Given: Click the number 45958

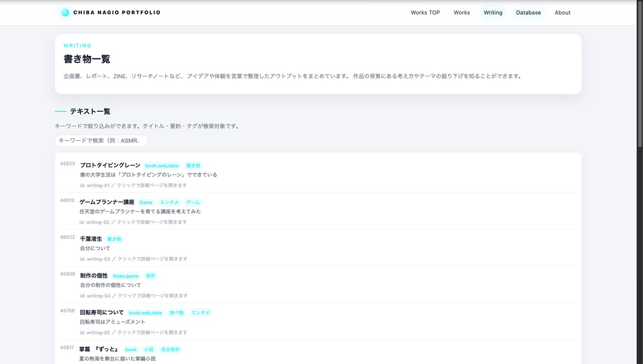Looking at the screenshot, I should (x=67, y=274).
